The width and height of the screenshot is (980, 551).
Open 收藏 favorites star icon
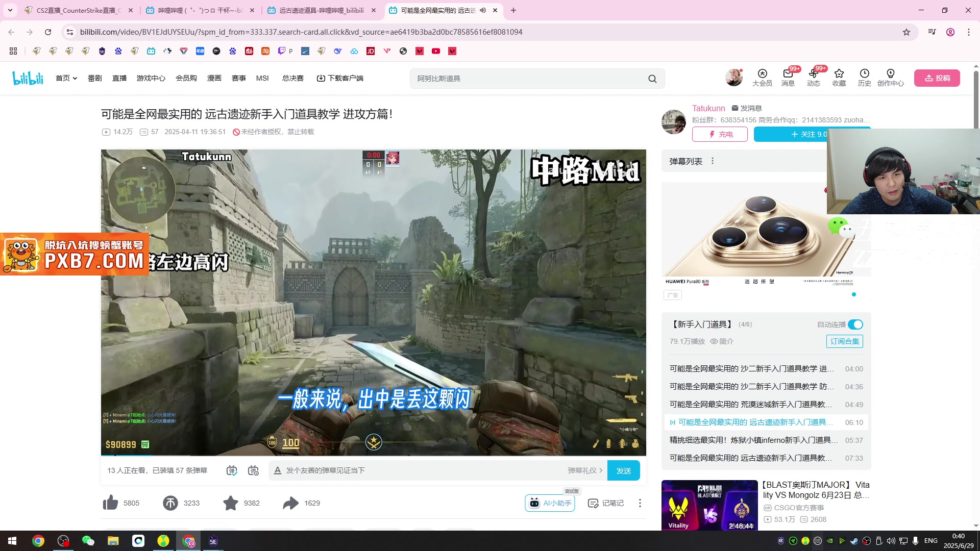(x=839, y=78)
